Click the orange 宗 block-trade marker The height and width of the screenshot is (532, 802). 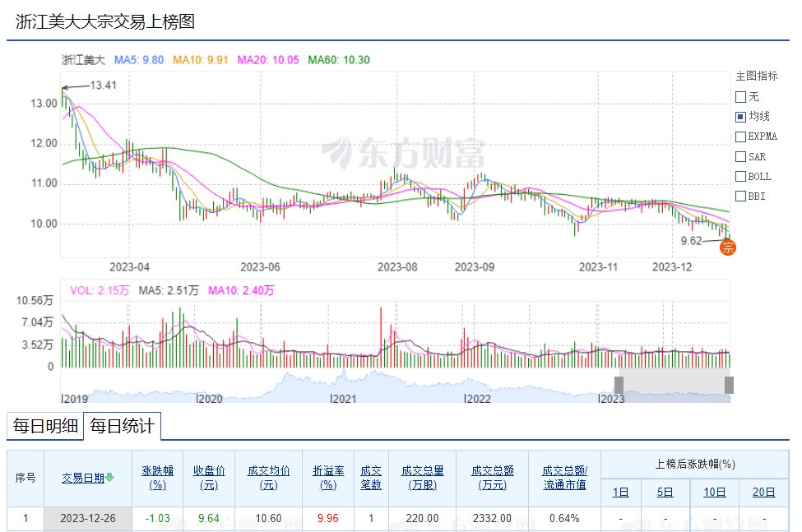click(x=727, y=246)
